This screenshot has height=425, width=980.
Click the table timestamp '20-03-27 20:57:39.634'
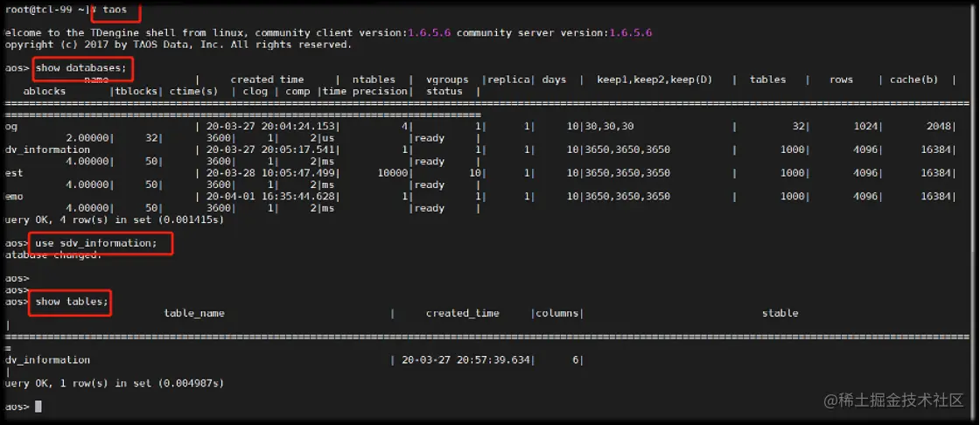(465, 360)
